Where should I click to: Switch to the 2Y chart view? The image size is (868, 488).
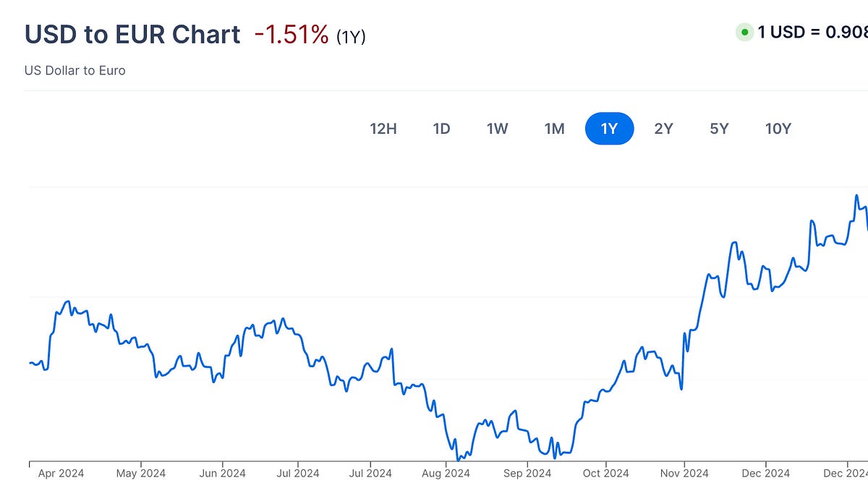tap(664, 128)
